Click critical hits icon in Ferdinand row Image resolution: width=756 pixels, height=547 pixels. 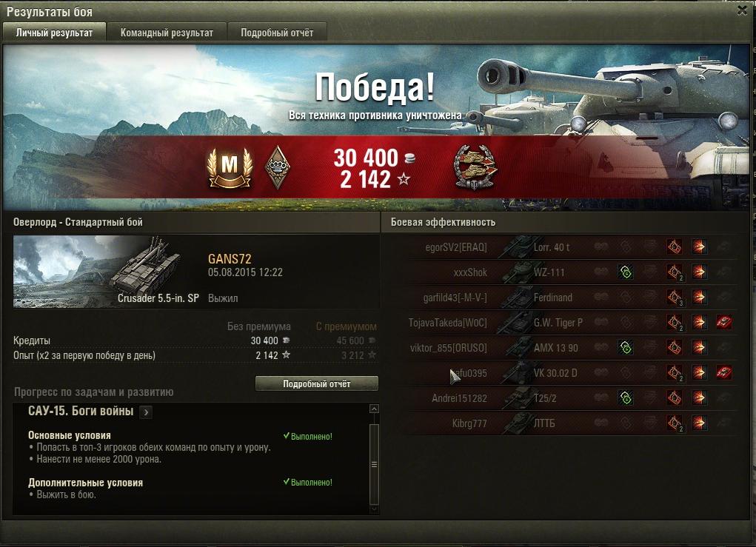(675, 297)
